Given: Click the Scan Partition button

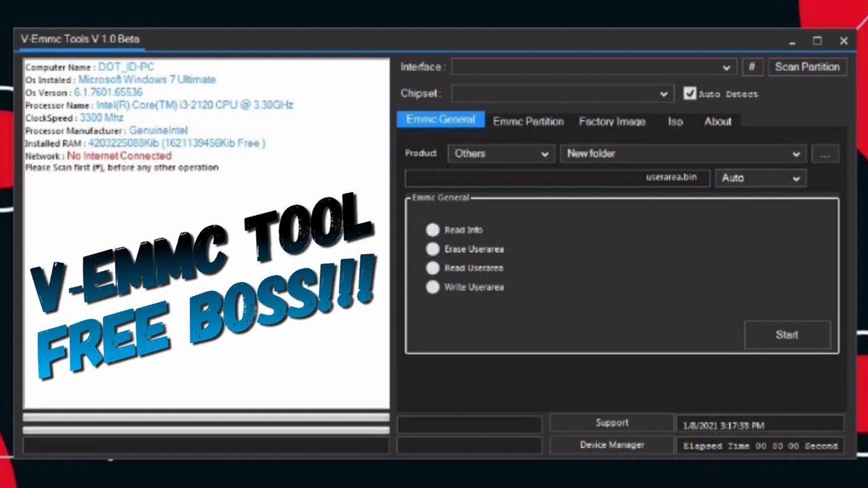Looking at the screenshot, I should tap(807, 67).
